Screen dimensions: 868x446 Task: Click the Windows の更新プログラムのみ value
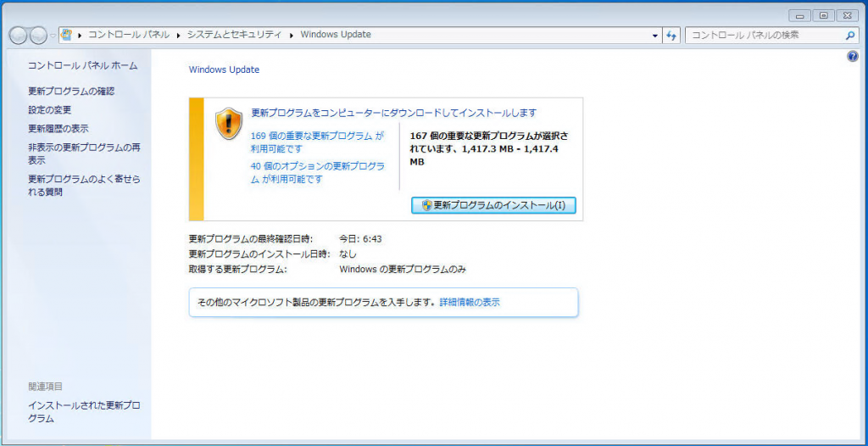403,270
